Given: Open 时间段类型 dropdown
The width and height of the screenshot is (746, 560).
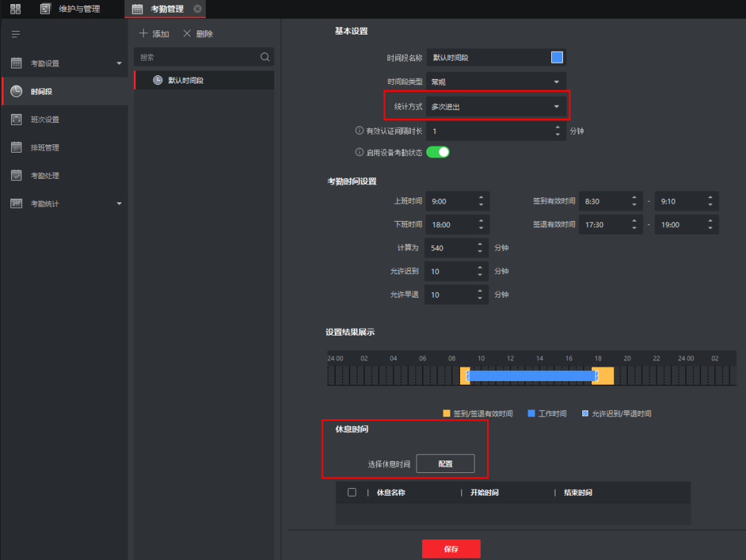Looking at the screenshot, I should 495,81.
